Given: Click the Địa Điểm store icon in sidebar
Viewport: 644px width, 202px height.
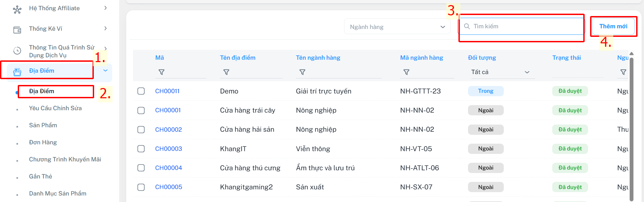Looking at the screenshot, I should [x=17, y=72].
